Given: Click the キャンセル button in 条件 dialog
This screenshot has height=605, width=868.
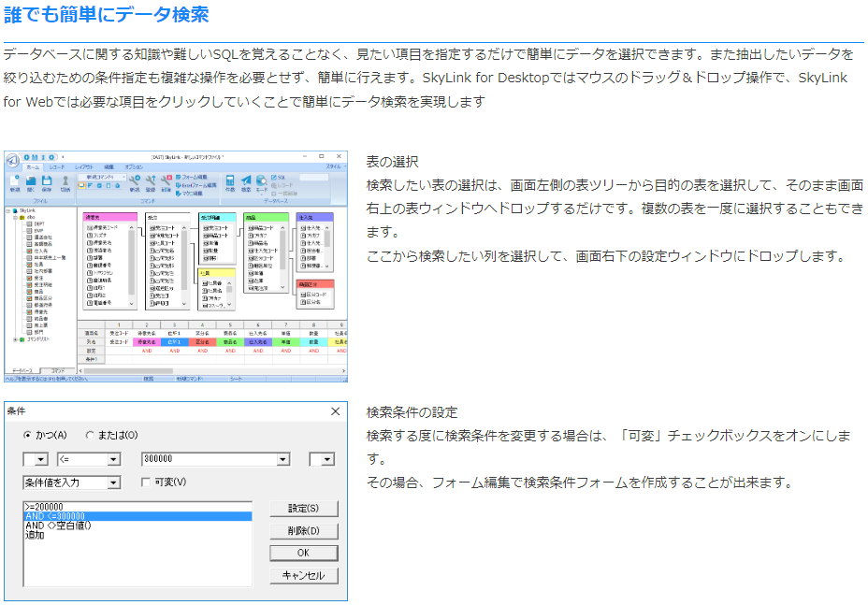Looking at the screenshot, I should click(x=303, y=576).
